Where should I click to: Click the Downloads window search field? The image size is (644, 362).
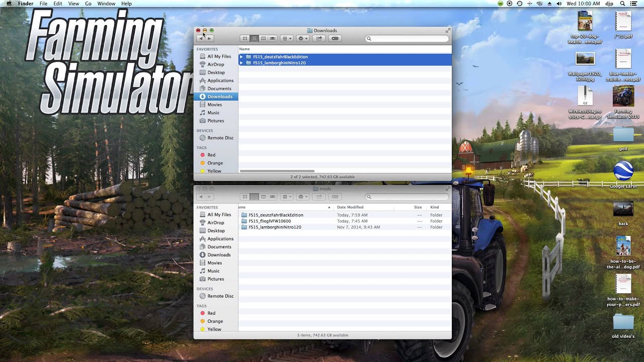(x=407, y=38)
